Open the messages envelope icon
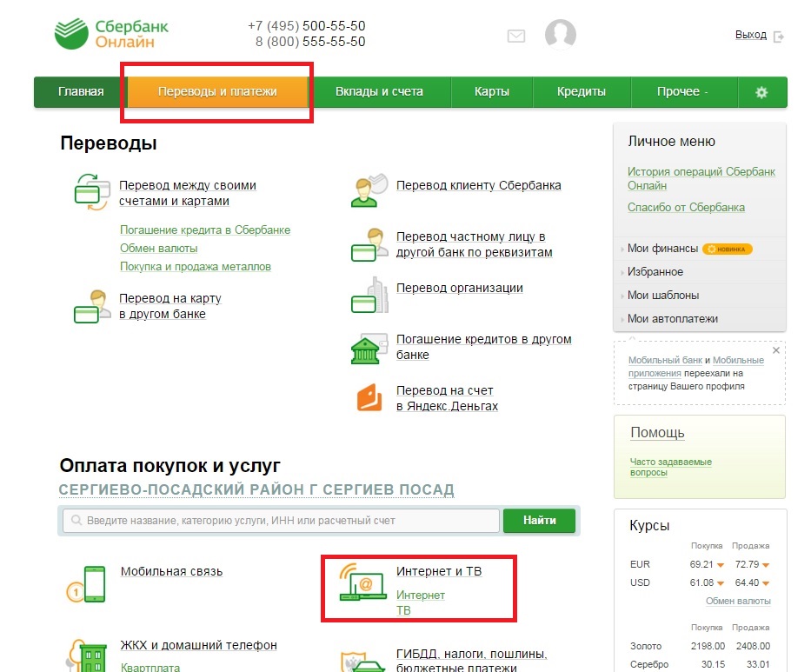The width and height of the screenshot is (811, 672). (516, 36)
